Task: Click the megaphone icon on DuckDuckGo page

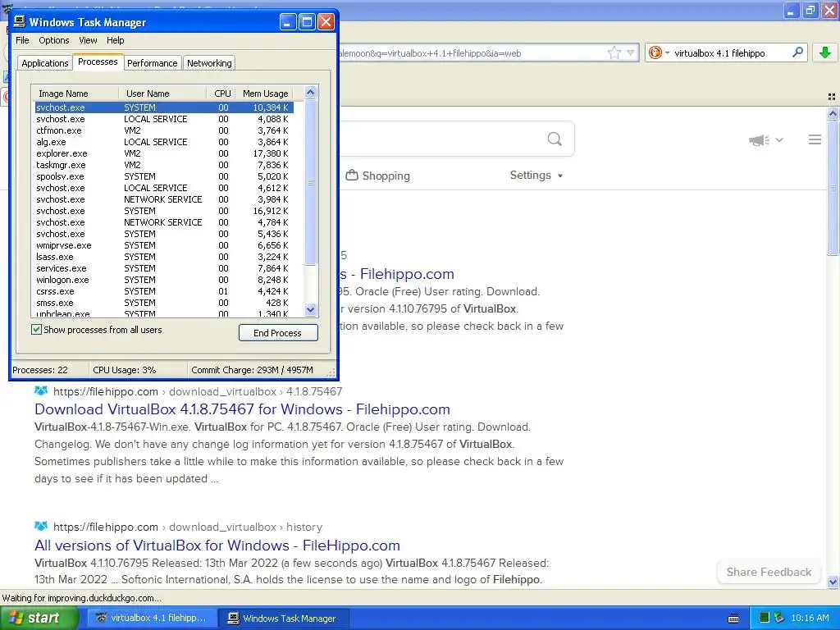Action: point(759,140)
